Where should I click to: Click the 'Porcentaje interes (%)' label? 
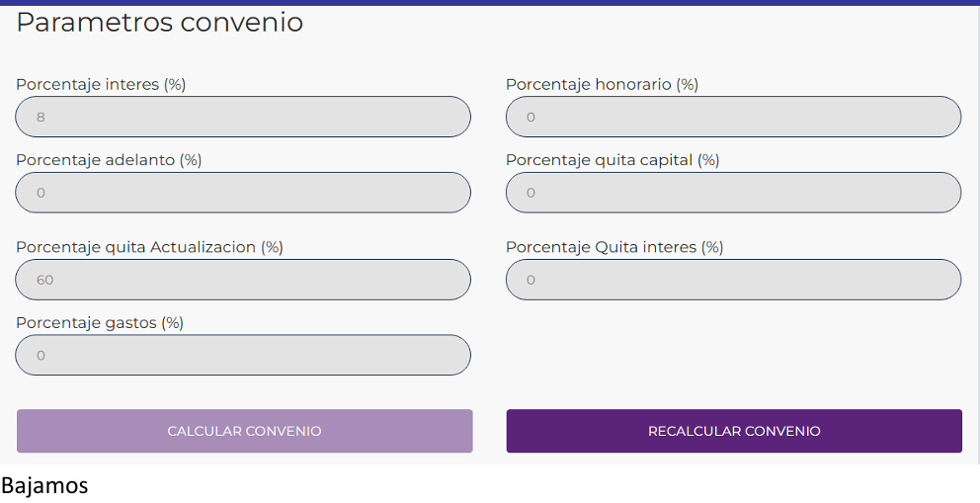pos(101,85)
